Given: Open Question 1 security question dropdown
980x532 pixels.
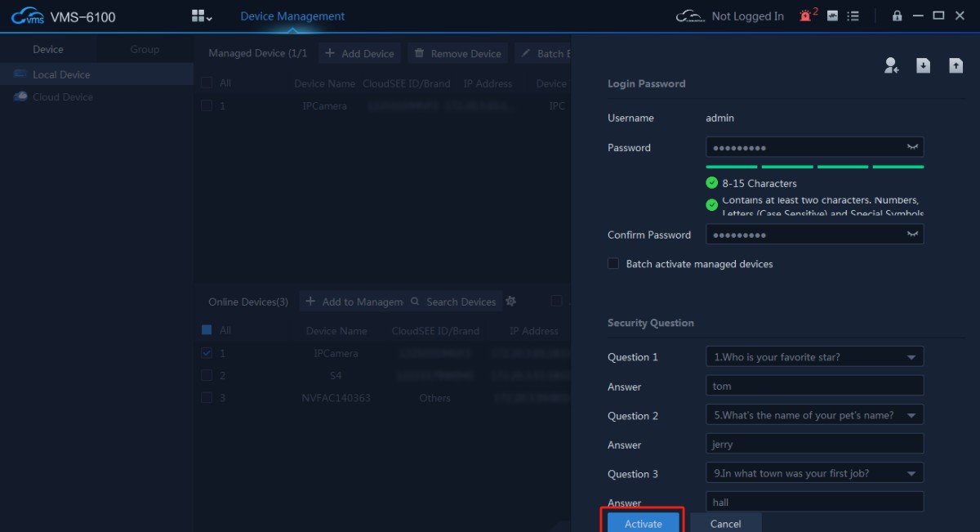Looking at the screenshot, I should point(911,357).
